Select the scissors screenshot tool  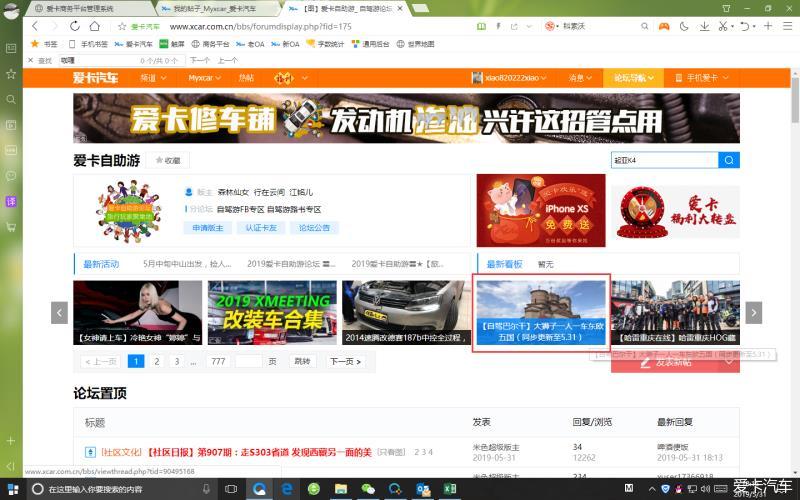(723, 26)
